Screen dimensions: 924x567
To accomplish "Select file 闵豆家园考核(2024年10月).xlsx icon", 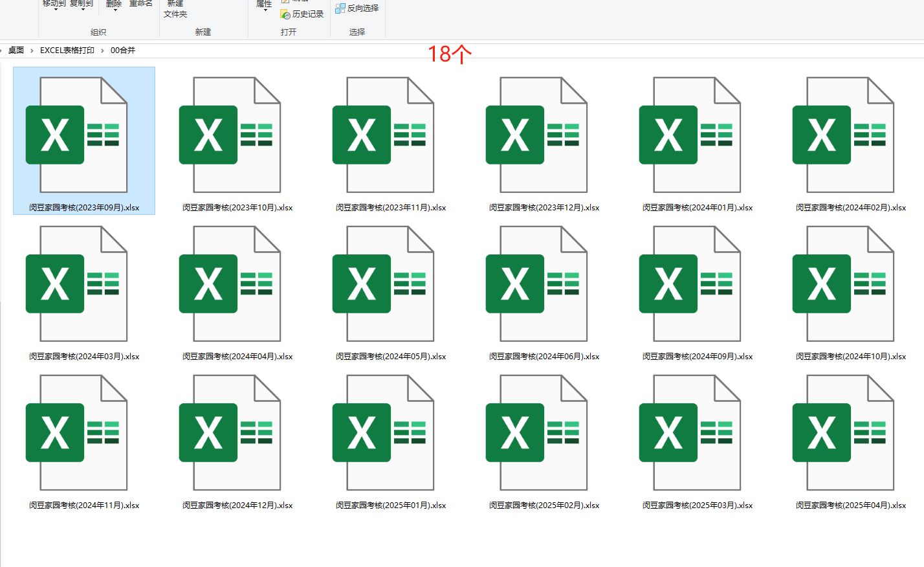I will [843, 283].
